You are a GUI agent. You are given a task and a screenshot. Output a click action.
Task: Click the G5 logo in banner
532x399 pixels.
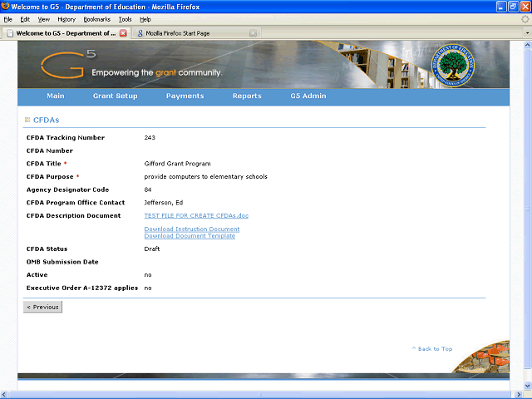(68, 64)
